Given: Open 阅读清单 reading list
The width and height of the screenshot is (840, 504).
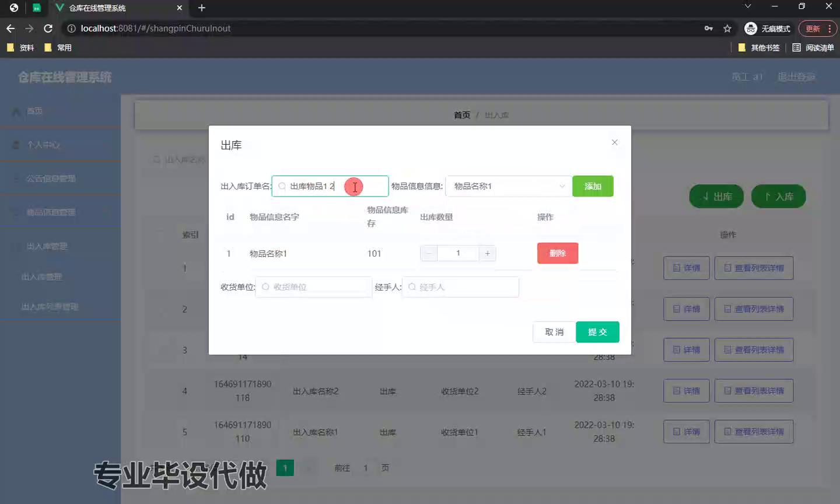Looking at the screenshot, I should click(813, 48).
